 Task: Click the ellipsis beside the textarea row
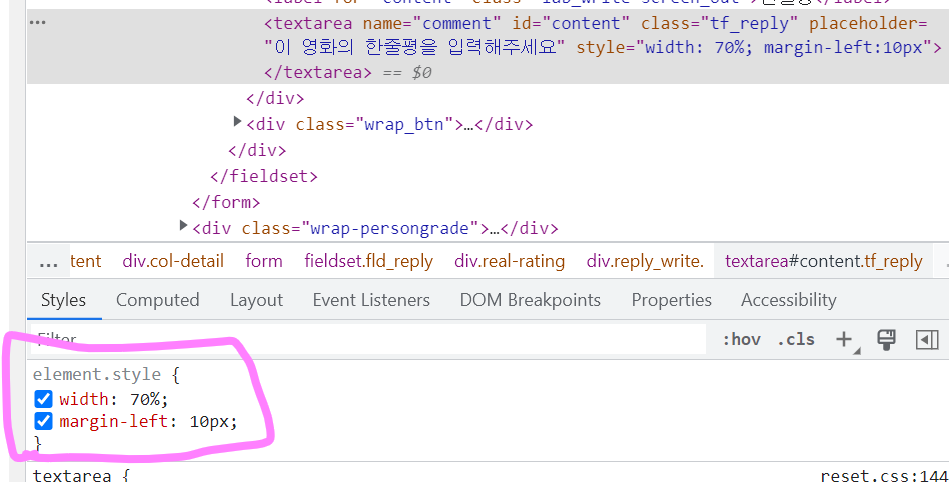38,22
